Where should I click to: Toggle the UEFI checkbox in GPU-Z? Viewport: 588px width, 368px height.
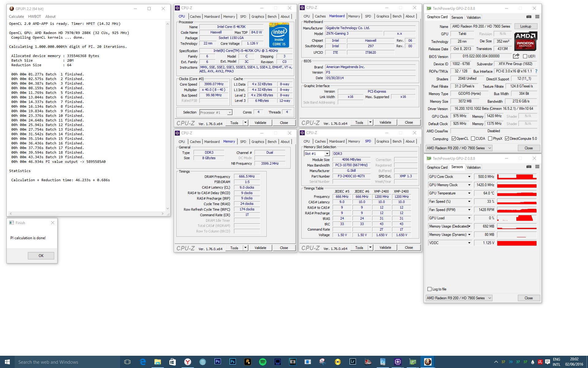coord(525,56)
